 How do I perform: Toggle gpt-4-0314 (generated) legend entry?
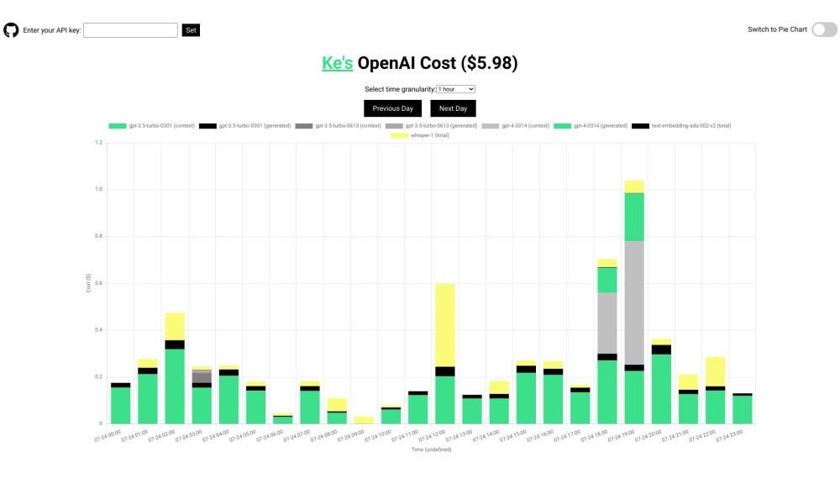[x=591, y=126]
